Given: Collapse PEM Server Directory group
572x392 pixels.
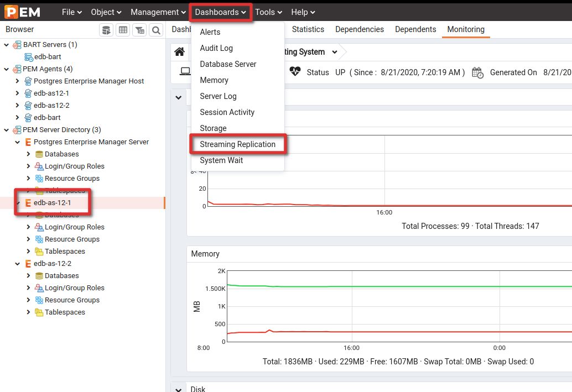Looking at the screenshot, I should point(6,130).
